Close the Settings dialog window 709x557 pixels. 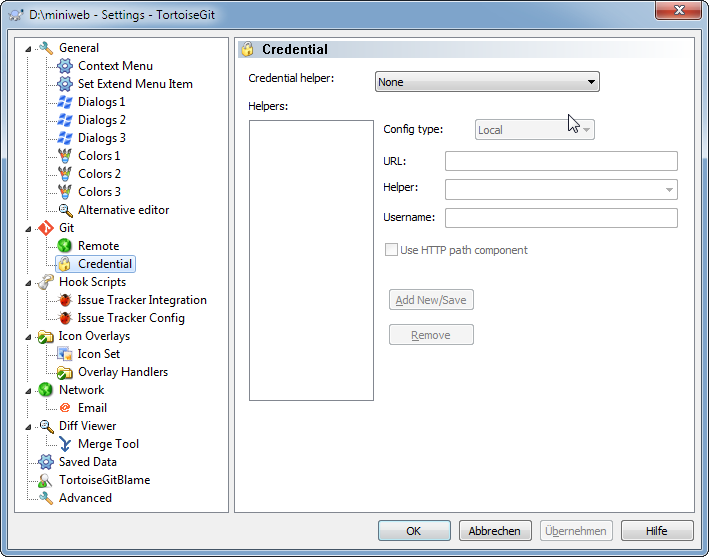coord(678,10)
